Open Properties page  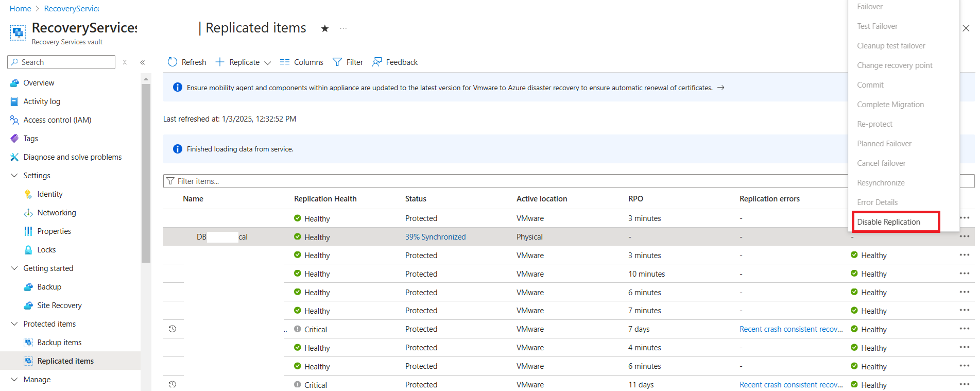point(54,231)
